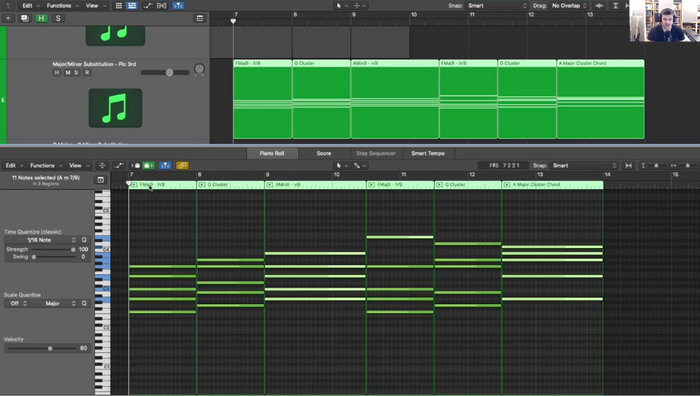
Task: Click the H button on Major/Minor Substitution track
Action: [x=57, y=72]
